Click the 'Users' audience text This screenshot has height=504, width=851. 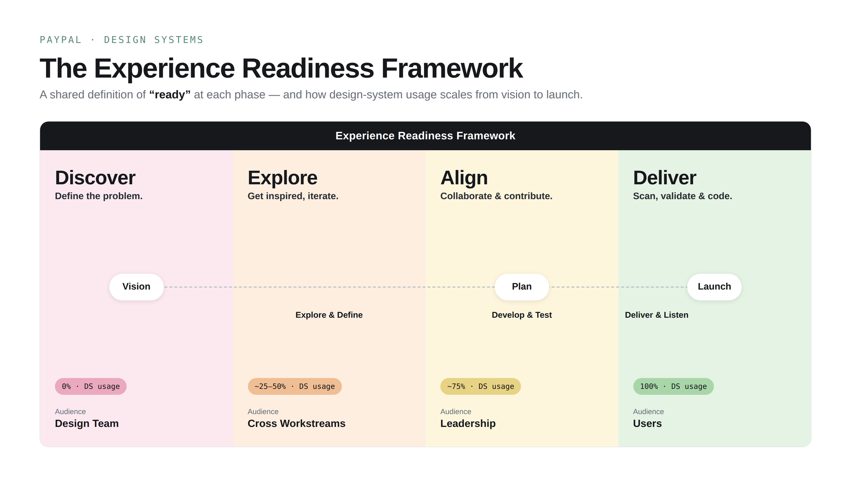tap(647, 424)
